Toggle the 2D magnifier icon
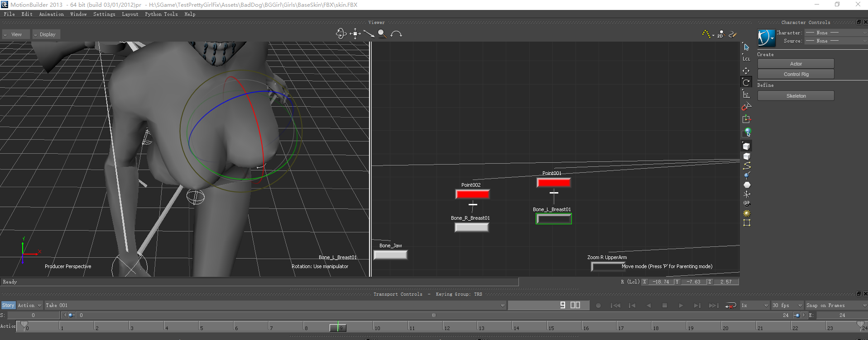 [721, 34]
